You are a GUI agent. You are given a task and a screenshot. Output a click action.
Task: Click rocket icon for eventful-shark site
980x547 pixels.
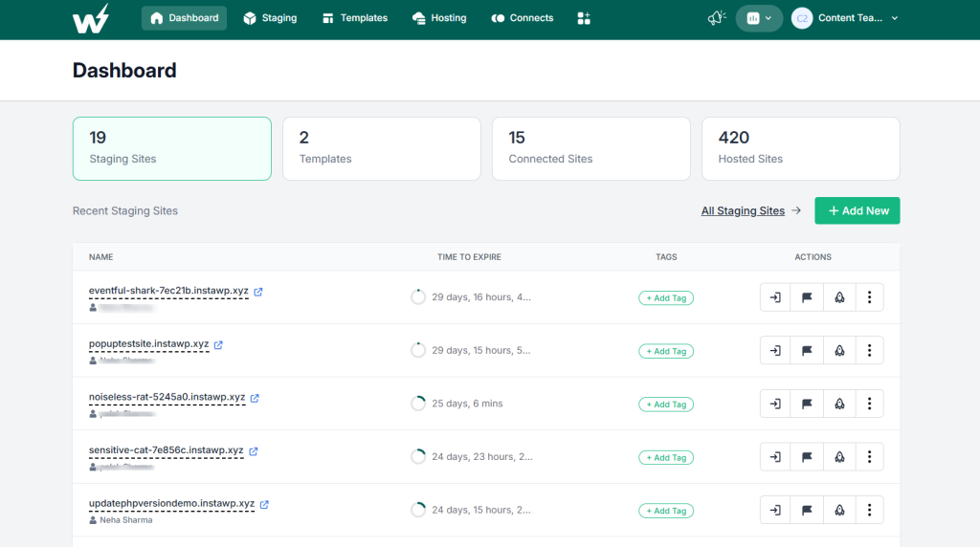click(839, 297)
